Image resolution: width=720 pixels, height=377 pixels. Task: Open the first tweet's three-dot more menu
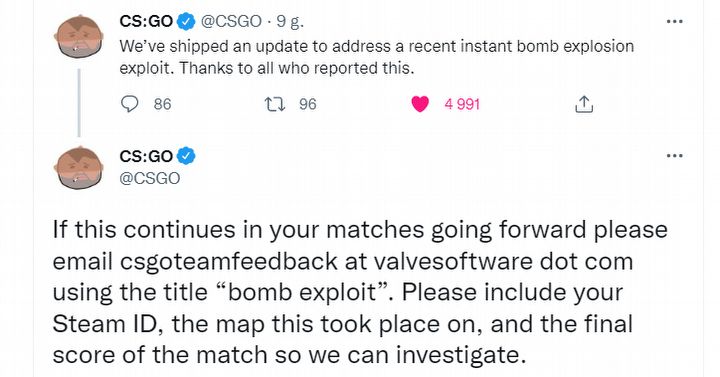(675, 21)
